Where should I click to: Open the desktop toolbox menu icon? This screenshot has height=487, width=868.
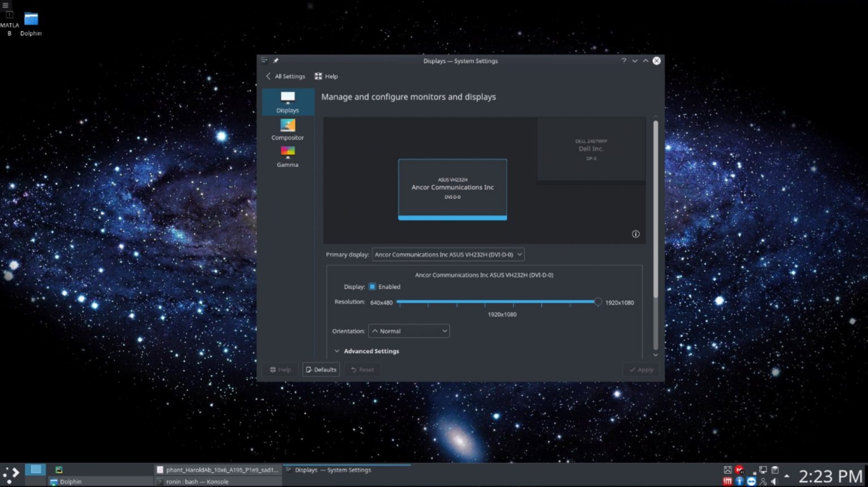coord(5,5)
